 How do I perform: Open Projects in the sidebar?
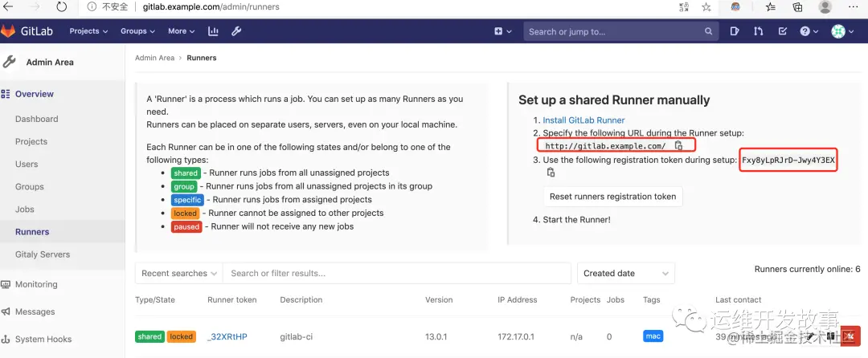click(31, 141)
